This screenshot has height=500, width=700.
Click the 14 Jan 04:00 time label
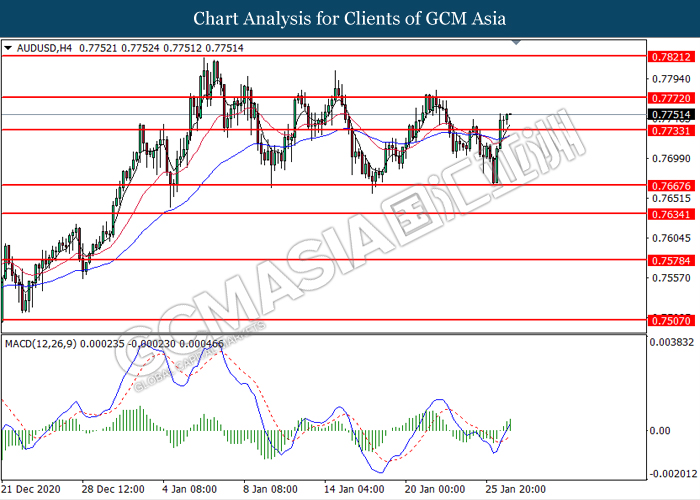click(x=354, y=489)
